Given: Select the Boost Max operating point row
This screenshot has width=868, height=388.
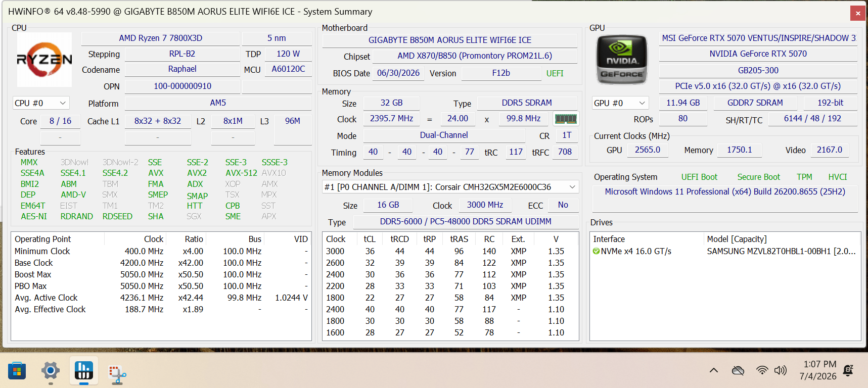Looking at the screenshot, I should click(161, 274).
